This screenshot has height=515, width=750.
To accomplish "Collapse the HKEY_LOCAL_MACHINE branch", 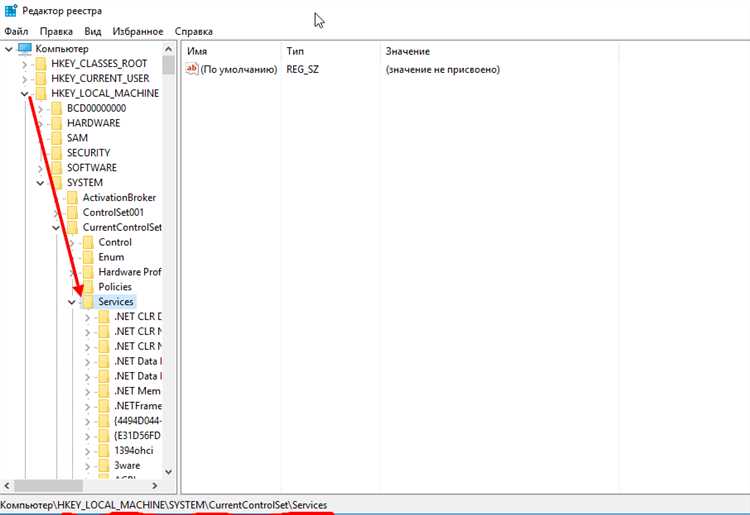I will (x=24, y=93).
